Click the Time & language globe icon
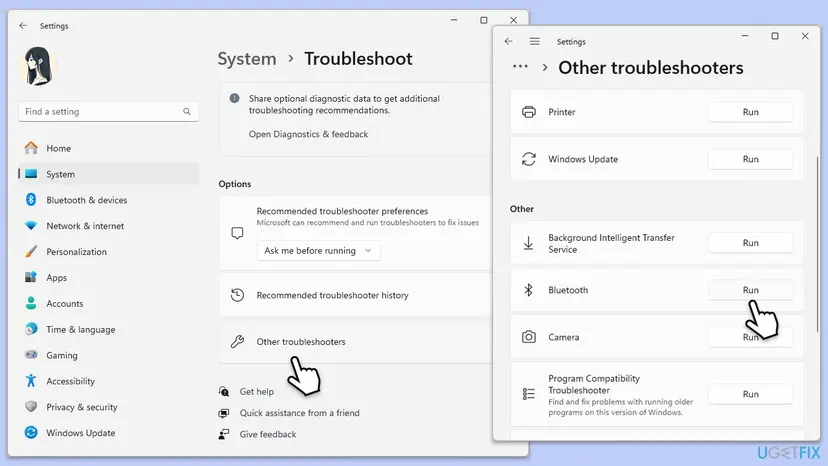The width and height of the screenshot is (828, 466). [31, 329]
